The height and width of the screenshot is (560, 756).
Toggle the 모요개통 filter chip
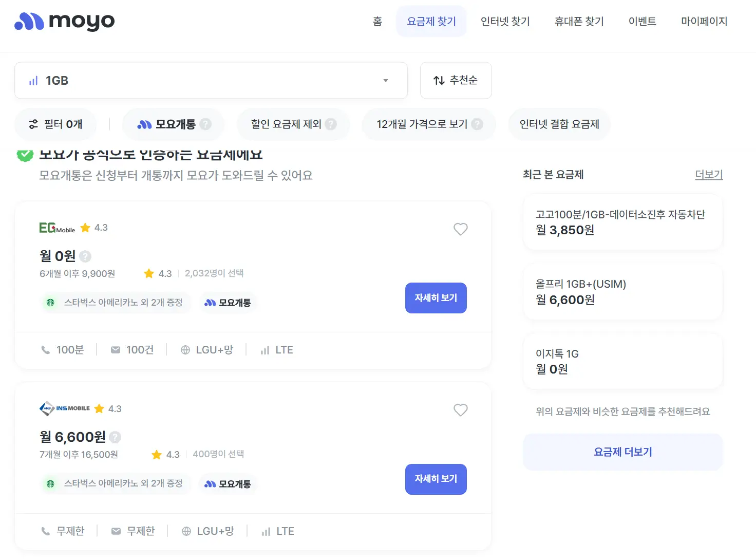tap(174, 124)
